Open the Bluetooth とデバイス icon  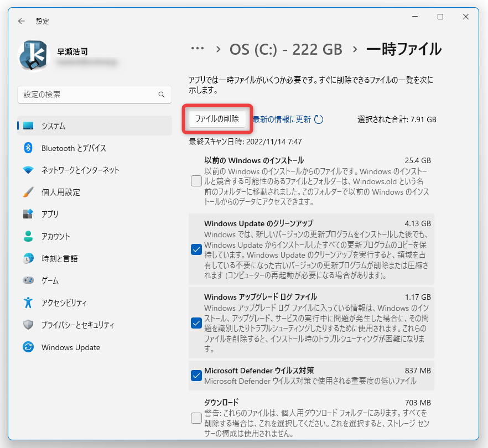pos(28,148)
